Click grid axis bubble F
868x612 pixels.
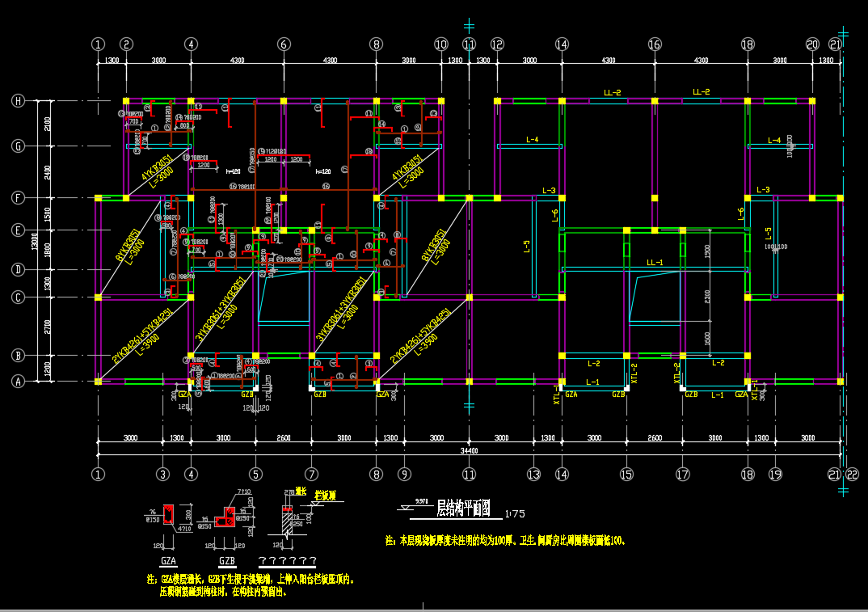19,198
